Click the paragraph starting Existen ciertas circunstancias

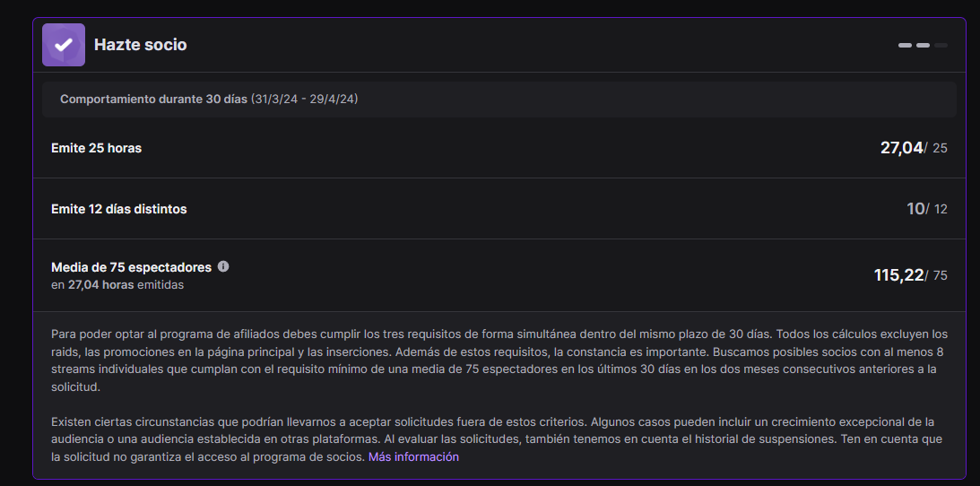click(497, 439)
